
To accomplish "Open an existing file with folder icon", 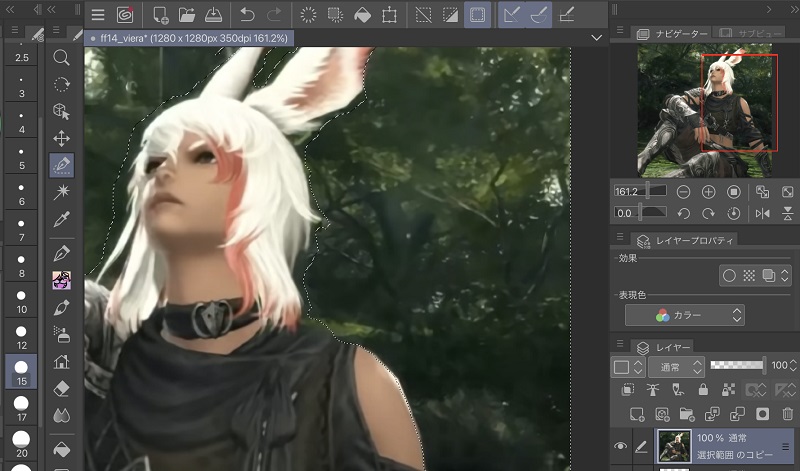I will (187, 15).
